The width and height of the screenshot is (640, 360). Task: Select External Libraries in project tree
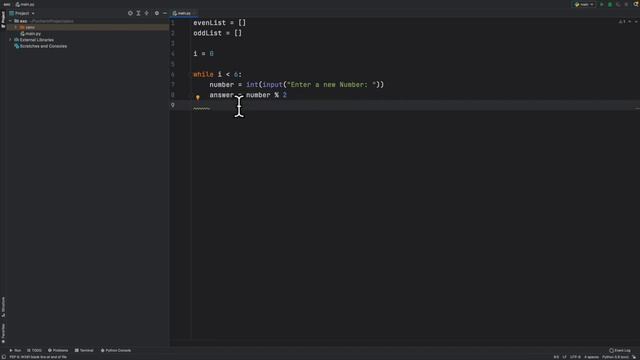34,40
